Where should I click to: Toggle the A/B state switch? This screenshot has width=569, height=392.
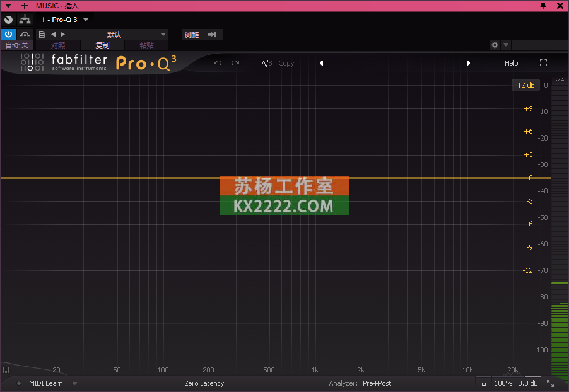tap(267, 63)
